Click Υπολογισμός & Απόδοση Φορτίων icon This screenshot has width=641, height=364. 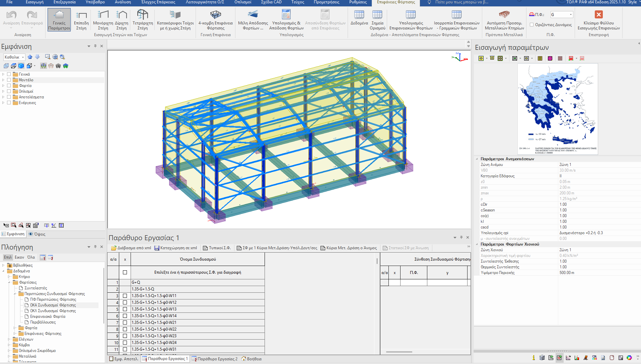click(286, 15)
